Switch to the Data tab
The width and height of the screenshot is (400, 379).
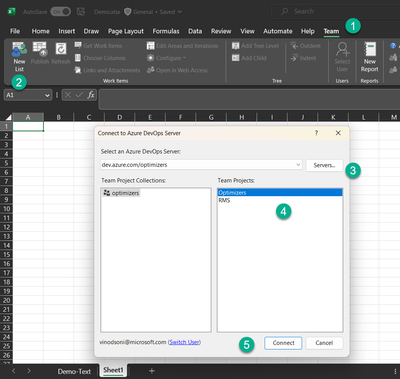[x=195, y=31]
